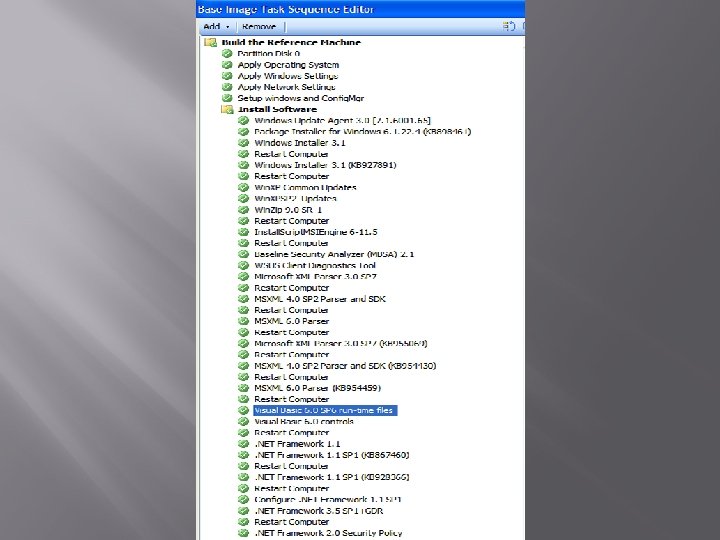
Task: Select Windows Update Agent 3.0 step
Action: point(343,120)
